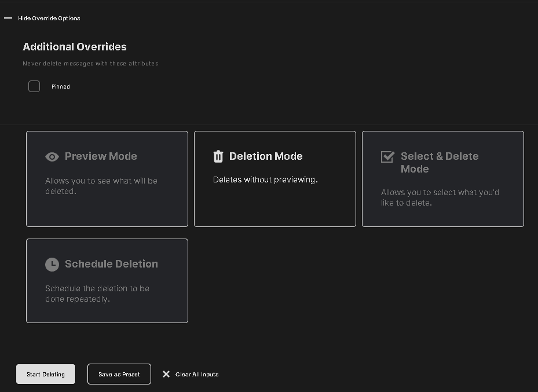Click the Schedule Deletion description text
538x392 pixels.
point(97,294)
